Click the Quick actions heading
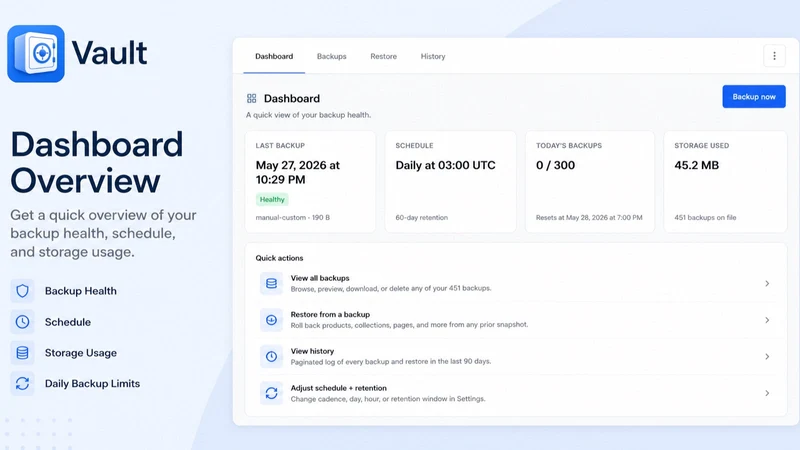 coord(279,258)
